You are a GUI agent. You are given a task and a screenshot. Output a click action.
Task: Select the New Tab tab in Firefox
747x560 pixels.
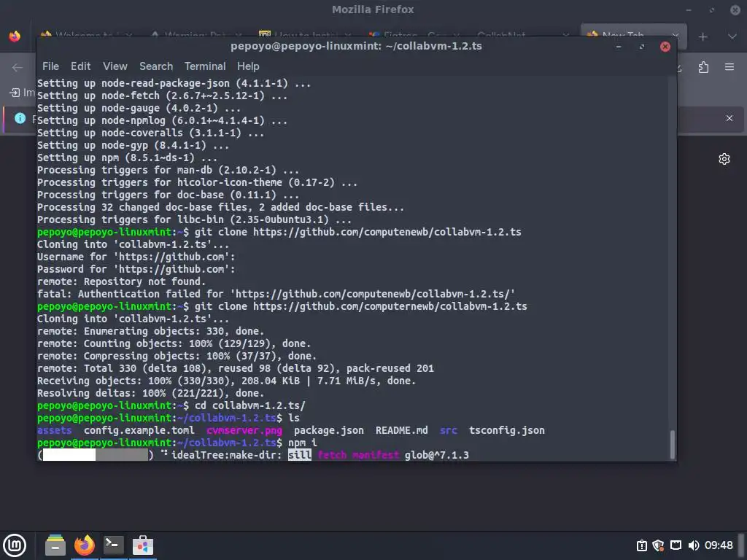pyautogui.click(x=633, y=35)
